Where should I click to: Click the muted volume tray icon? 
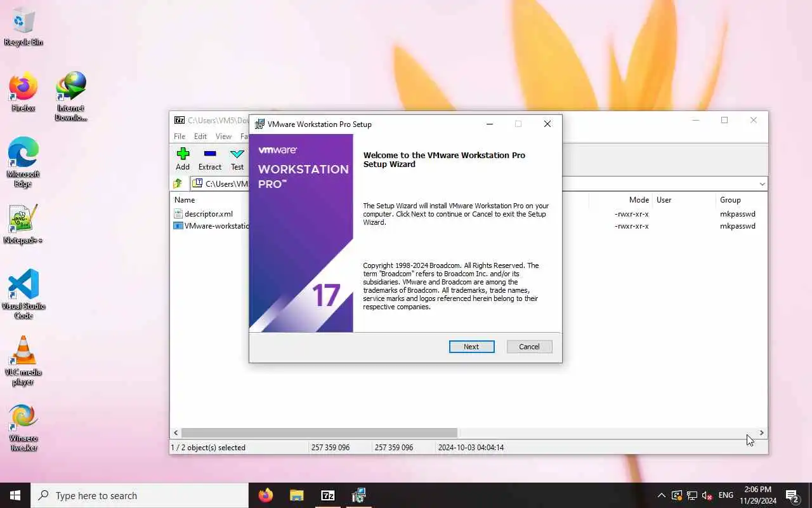coord(707,495)
